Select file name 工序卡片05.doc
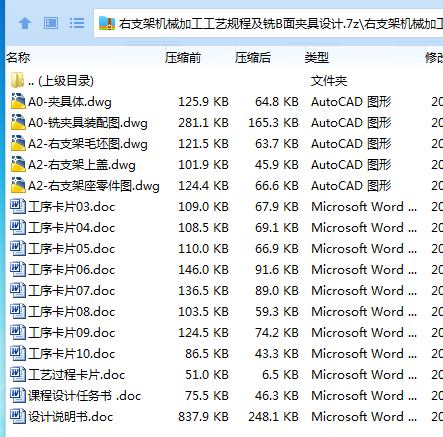 72,249
